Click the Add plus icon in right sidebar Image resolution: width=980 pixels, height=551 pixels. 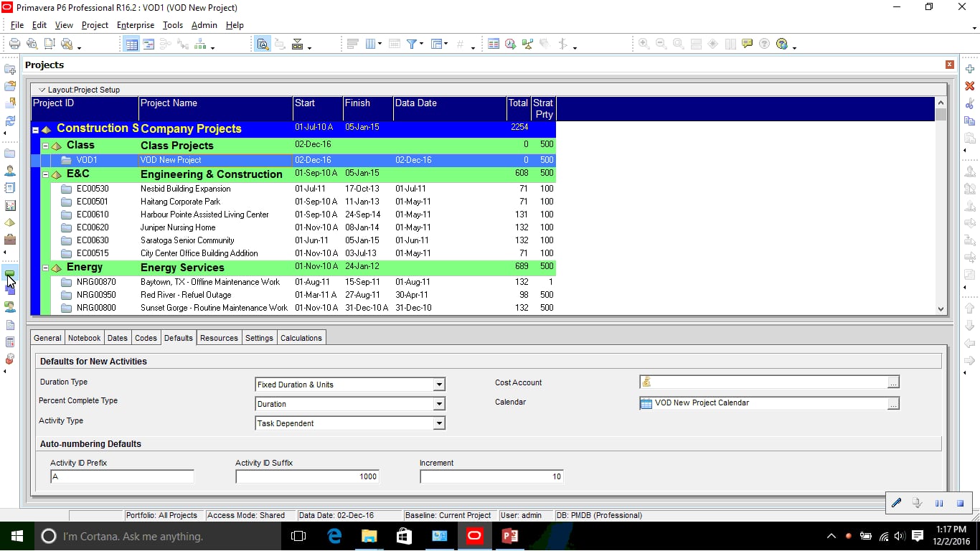(970, 69)
